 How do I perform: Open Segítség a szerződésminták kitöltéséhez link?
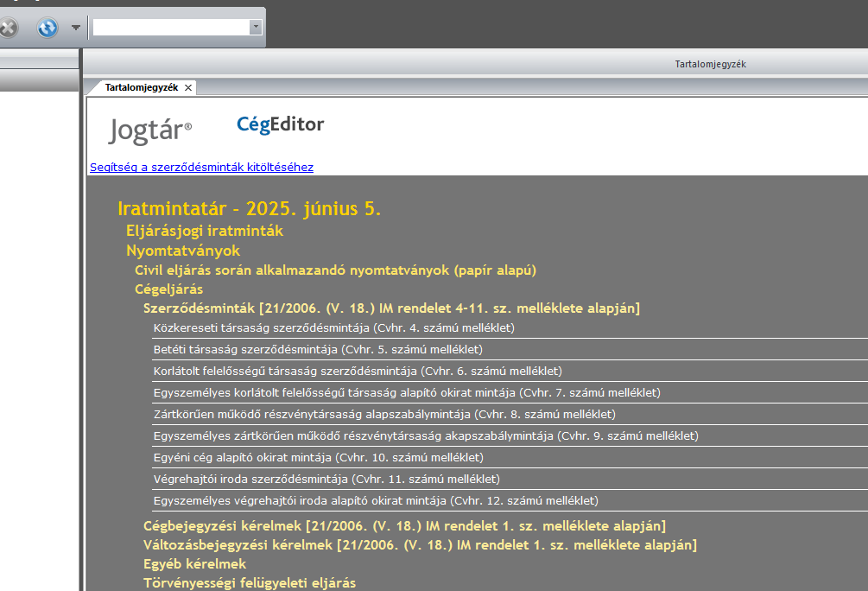pos(201,167)
